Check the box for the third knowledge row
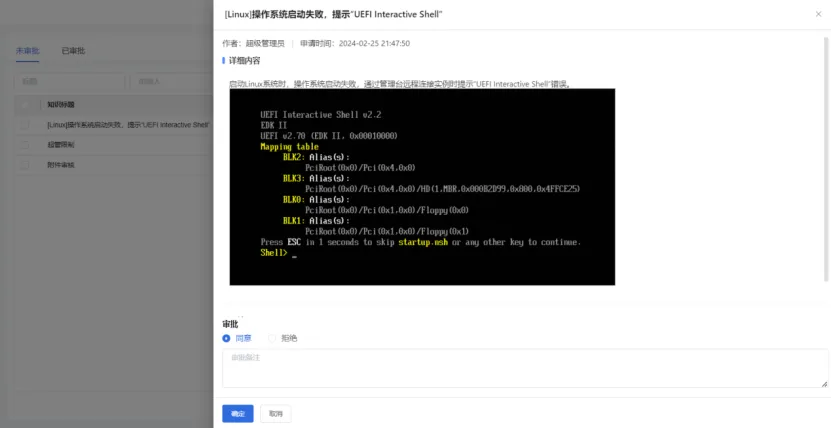The image size is (831, 428). coord(25,165)
